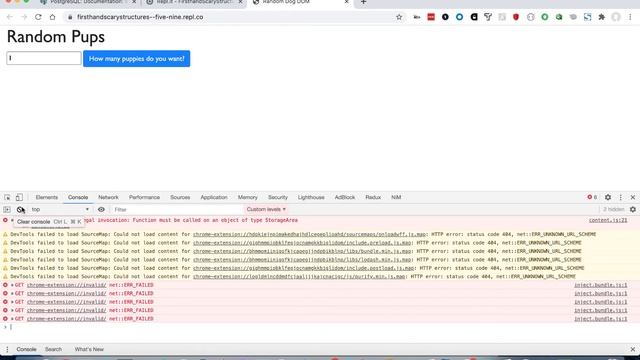Go to the browser home page
Image resolution: width=640 pixels, height=360 pixels.
click(x=52, y=17)
